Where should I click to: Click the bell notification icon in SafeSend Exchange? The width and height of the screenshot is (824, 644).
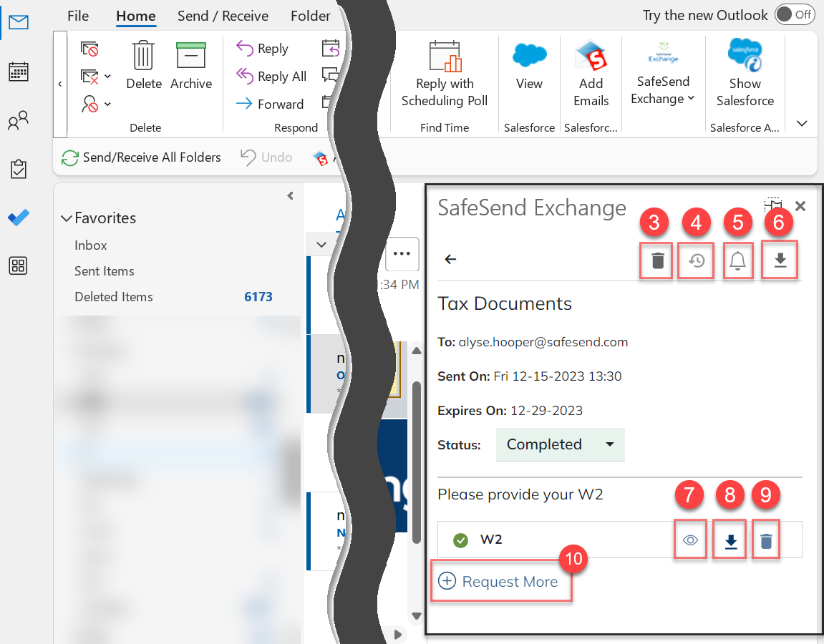click(737, 260)
